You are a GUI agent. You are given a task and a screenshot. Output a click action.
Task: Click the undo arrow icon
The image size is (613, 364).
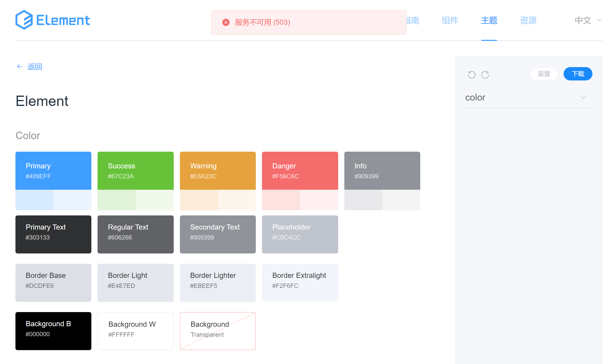473,74
